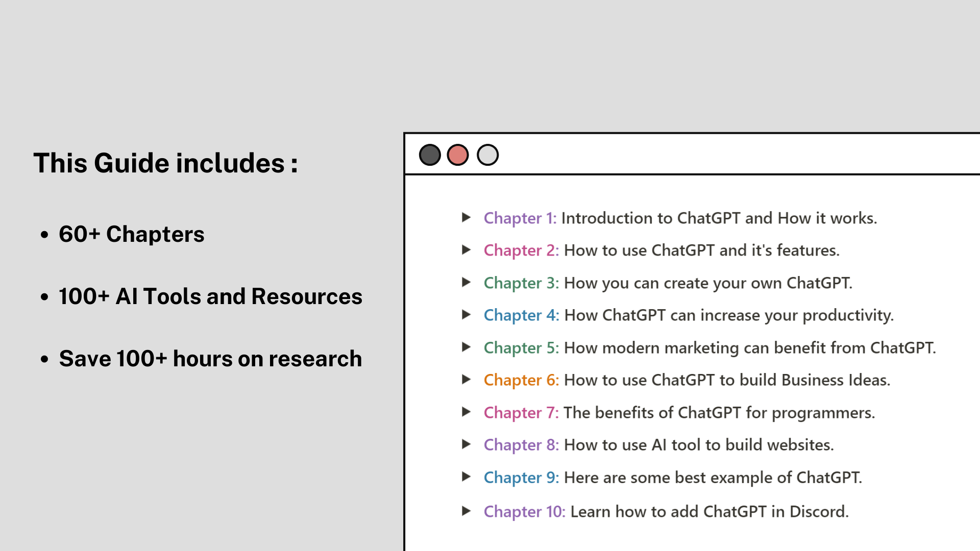This screenshot has width=980, height=551.
Task: Click the '60+ Chapters' bullet text
Action: point(132,234)
